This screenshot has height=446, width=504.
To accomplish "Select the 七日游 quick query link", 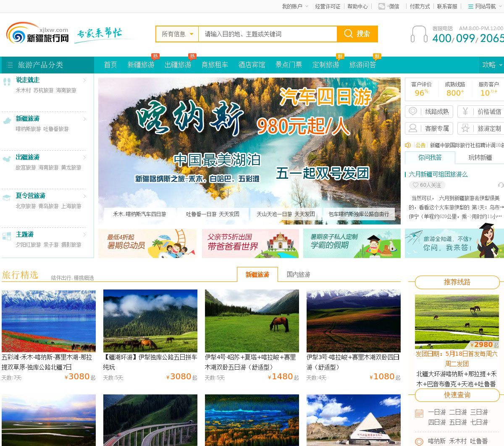I will 479,422.
